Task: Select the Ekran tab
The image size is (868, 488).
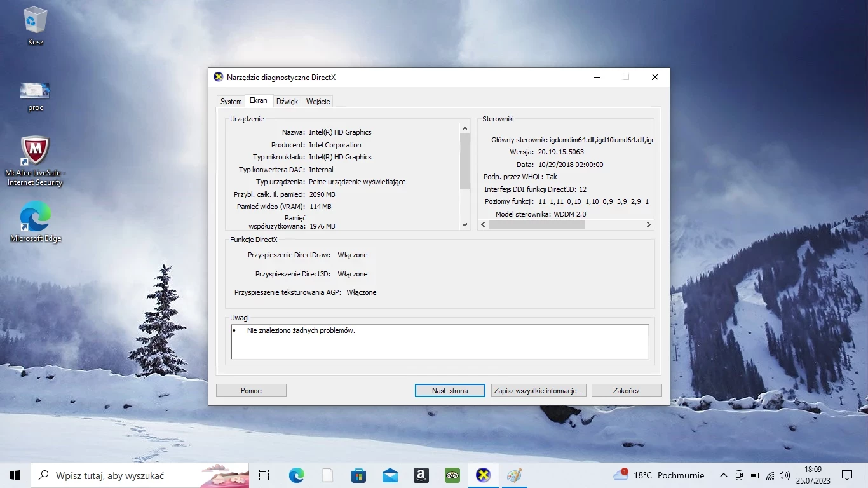Action: click(x=259, y=100)
